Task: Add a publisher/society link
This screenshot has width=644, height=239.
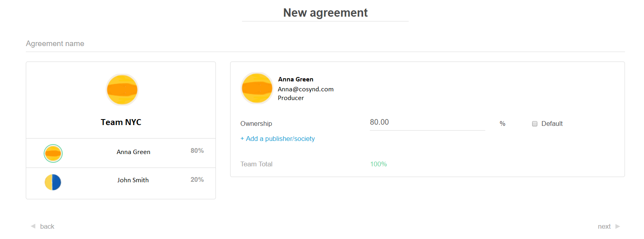Action: (277, 139)
